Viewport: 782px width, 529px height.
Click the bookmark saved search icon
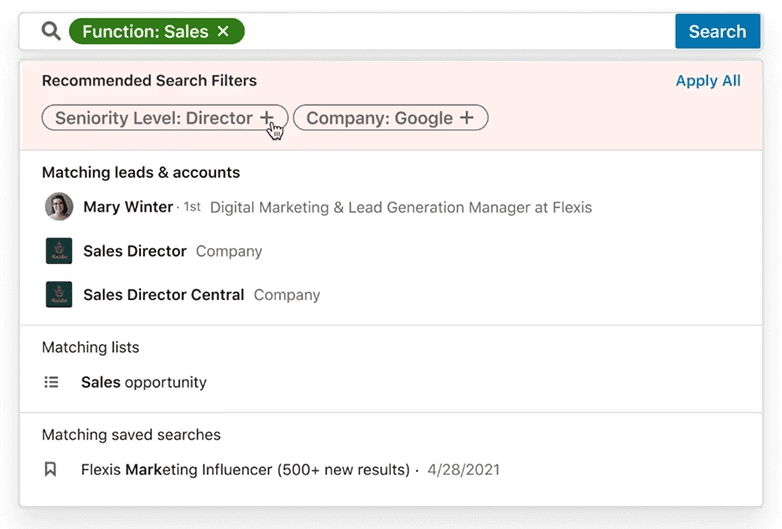pos(51,469)
